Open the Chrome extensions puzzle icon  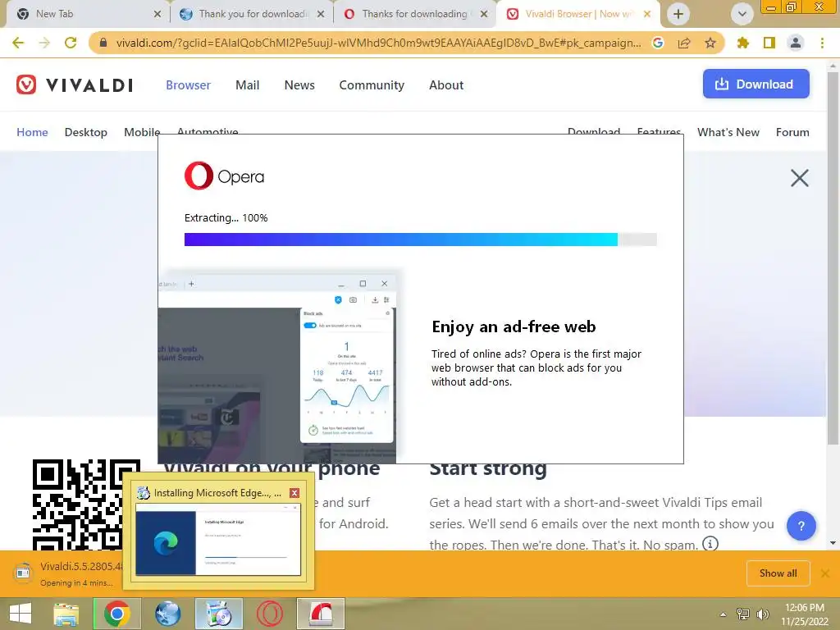point(743,43)
